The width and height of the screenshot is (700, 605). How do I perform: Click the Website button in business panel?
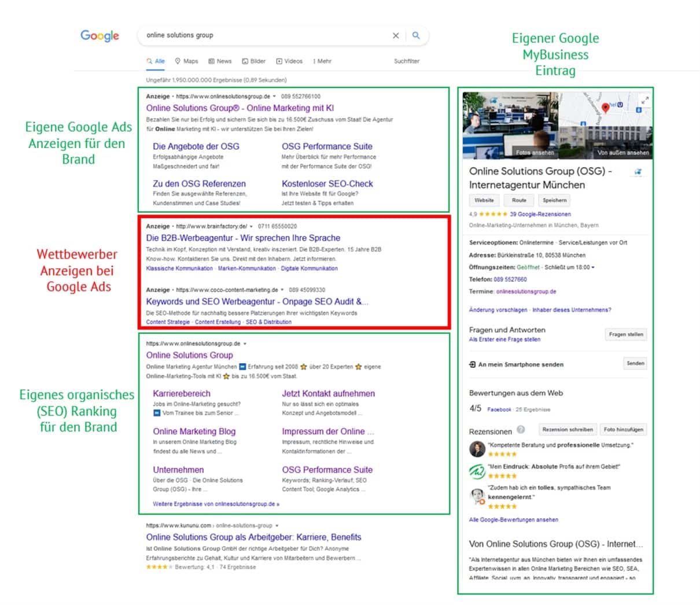(x=484, y=200)
